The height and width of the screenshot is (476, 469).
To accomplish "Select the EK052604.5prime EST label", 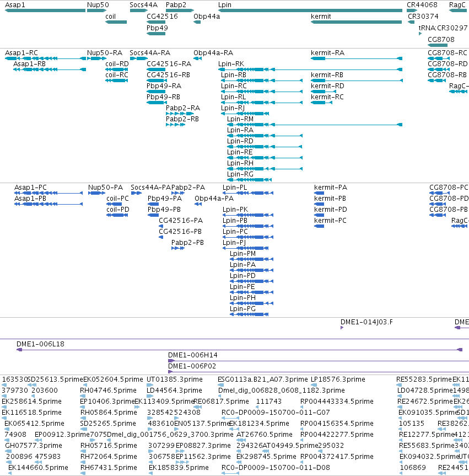I will (113, 379).
